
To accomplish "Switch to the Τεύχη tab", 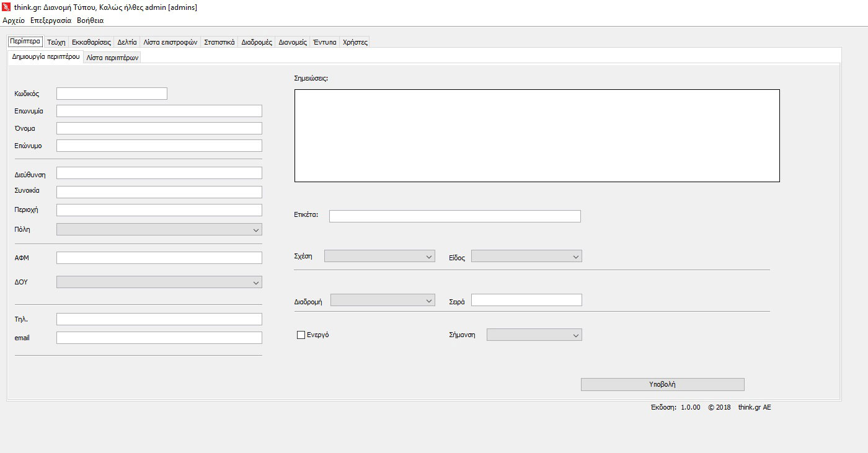I will pos(56,42).
